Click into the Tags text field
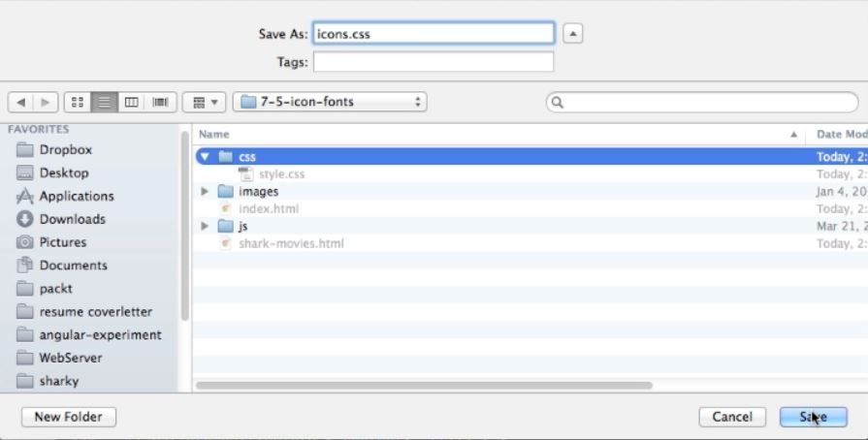The height and width of the screenshot is (440, 868). point(433,62)
